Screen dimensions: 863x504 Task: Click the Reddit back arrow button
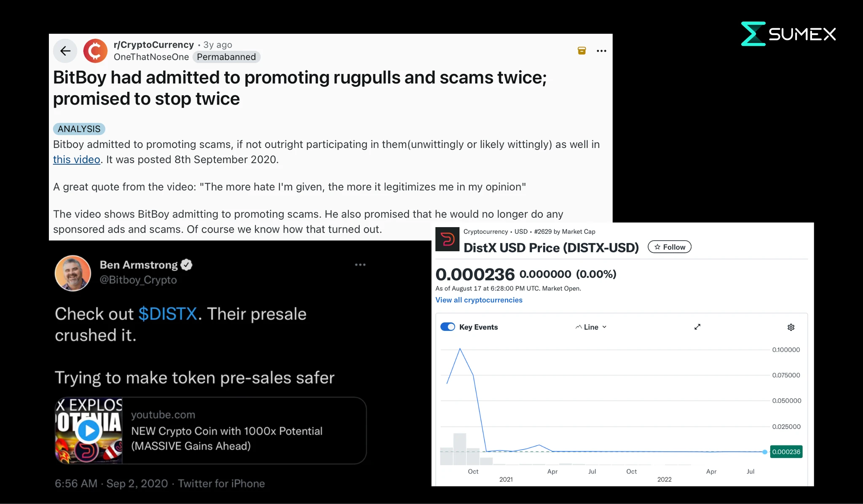pyautogui.click(x=65, y=51)
